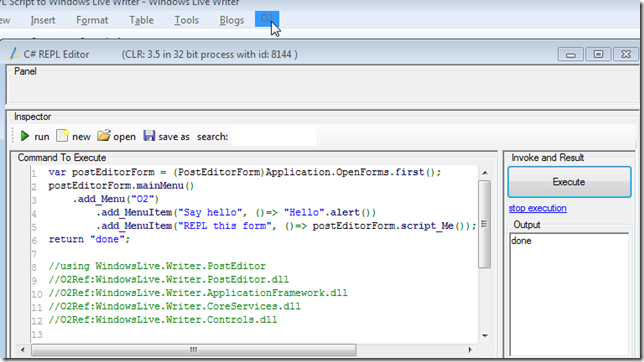644x362 pixels.
Task: Click the horizontal scroll right arrow
Action: click(470, 350)
